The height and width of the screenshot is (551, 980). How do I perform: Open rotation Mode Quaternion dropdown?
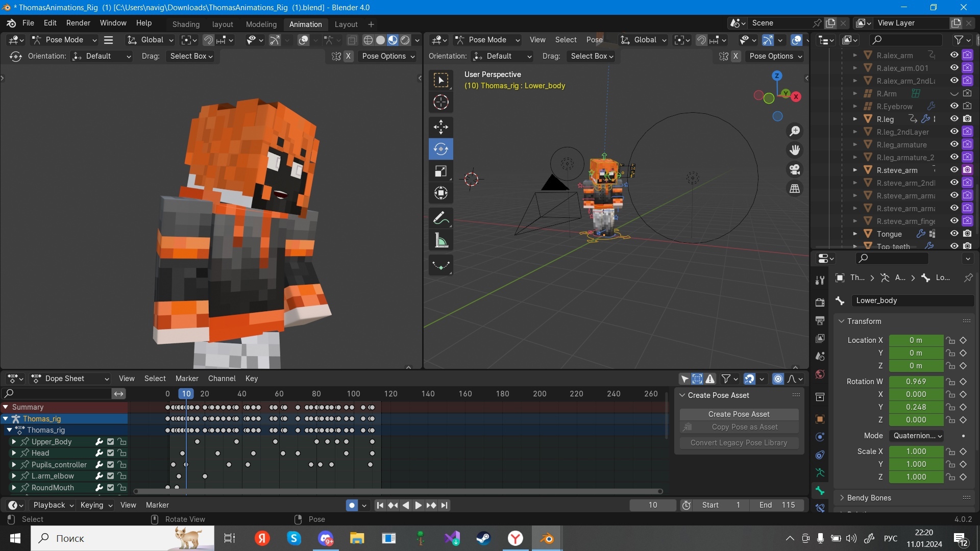click(x=916, y=436)
